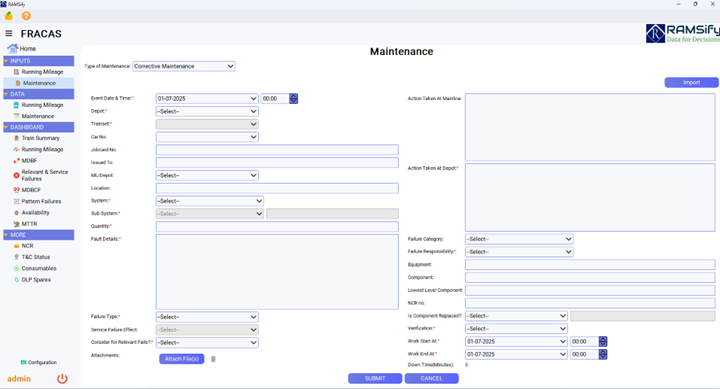
Task: Click the Configuration icon
Action: tap(23, 362)
